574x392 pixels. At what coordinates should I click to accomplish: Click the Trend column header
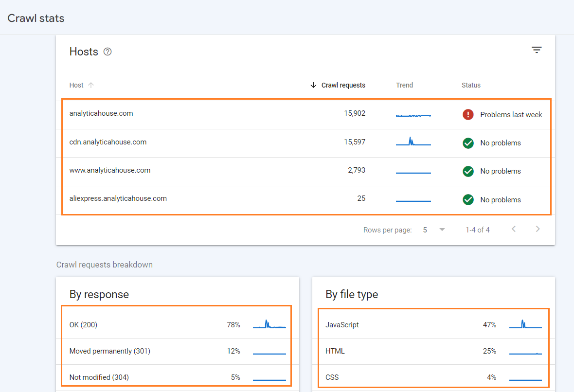click(404, 85)
